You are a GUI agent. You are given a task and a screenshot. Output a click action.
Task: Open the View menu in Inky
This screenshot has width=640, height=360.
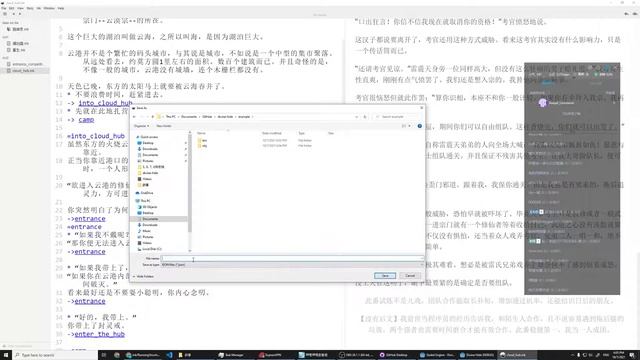point(20,8)
